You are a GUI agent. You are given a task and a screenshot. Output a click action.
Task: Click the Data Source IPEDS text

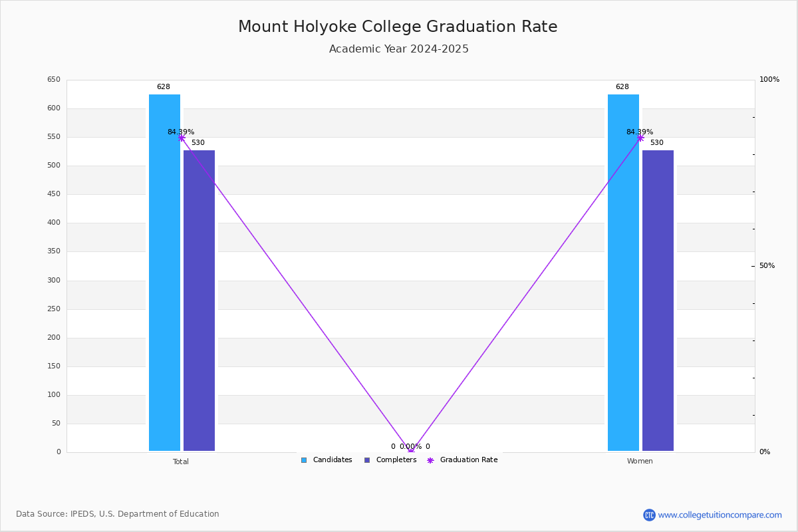118,514
